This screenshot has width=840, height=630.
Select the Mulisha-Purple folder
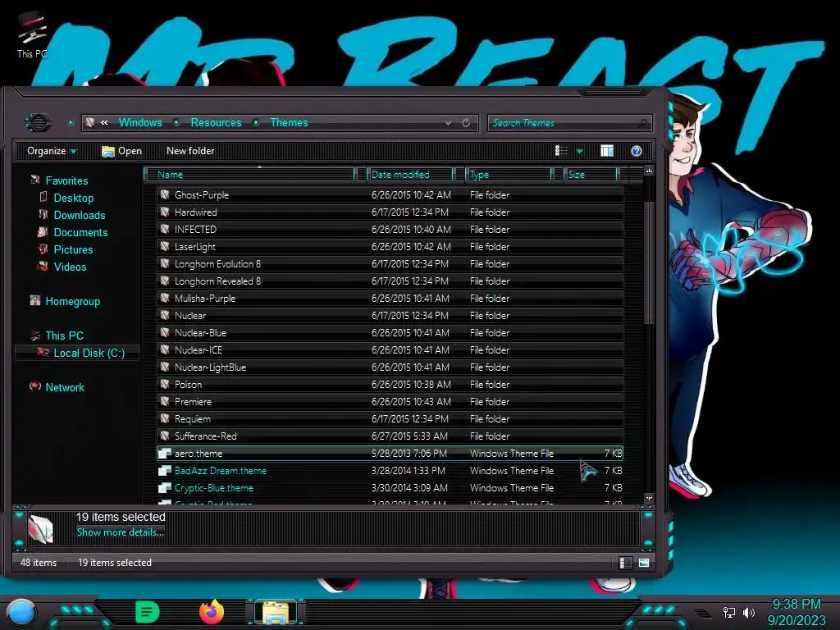[390, 299]
